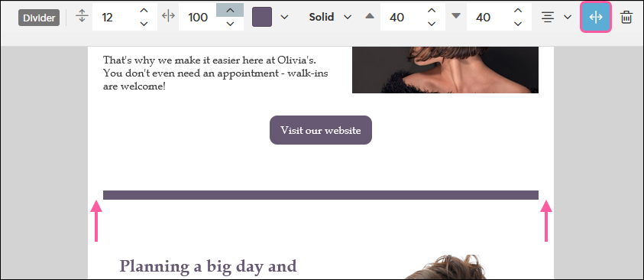
Task: Click the bottom padding triangle icon
Action: tap(456, 16)
